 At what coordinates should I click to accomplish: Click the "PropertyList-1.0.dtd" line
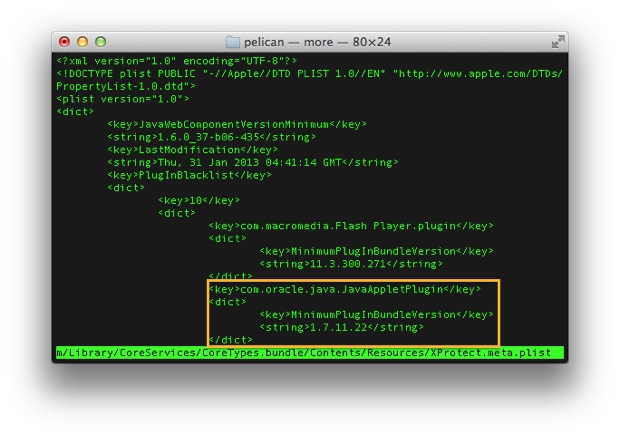click(x=126, y=86)
